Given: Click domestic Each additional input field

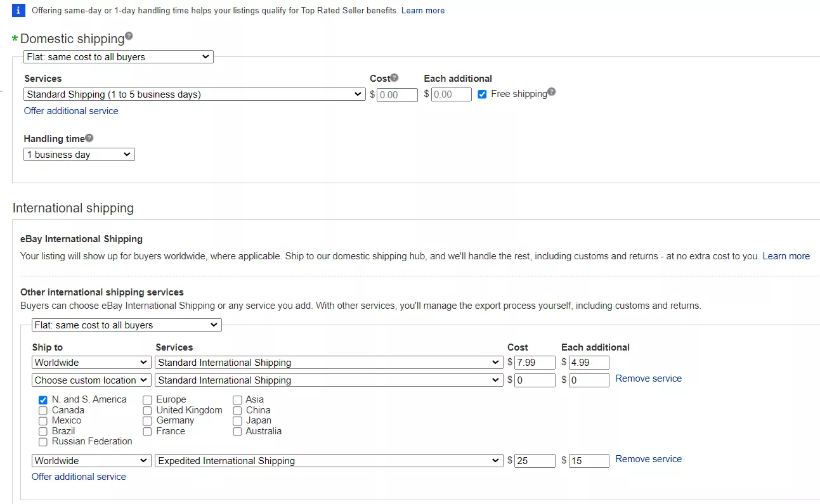Looking at the screenshot, I should (x=452, y=94).
